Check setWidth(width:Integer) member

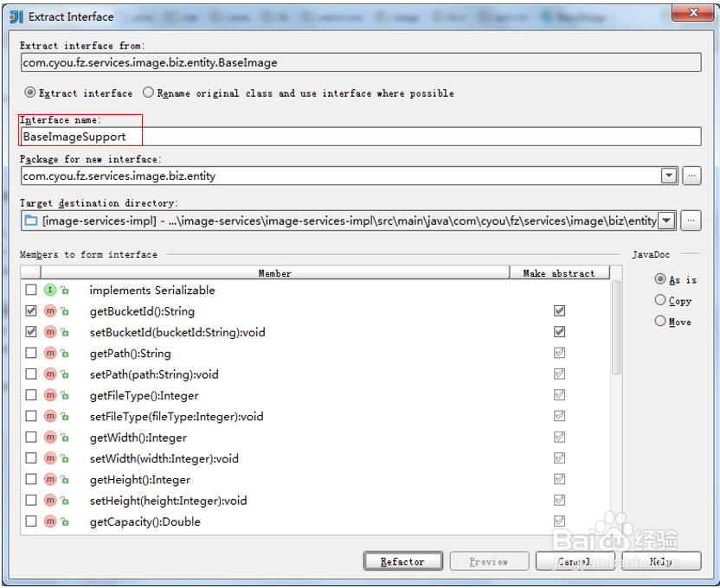[x=31, y=457]
